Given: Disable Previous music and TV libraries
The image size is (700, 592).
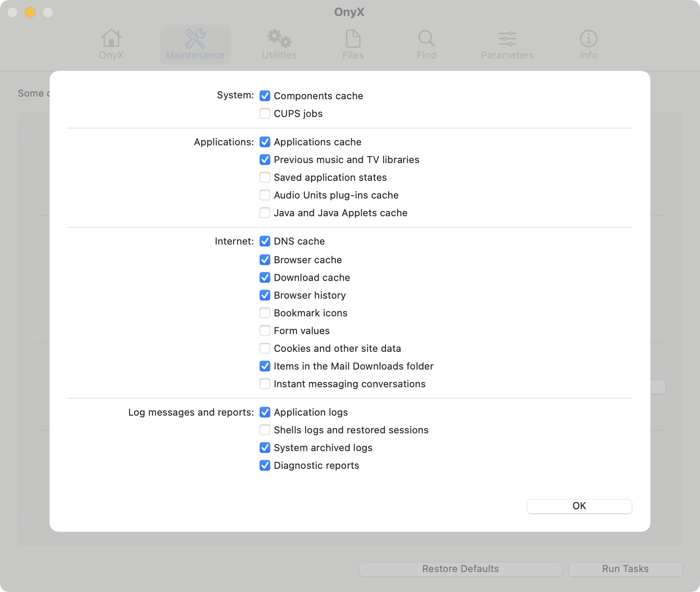Looking at the screenshot, I should click(265, 160).
